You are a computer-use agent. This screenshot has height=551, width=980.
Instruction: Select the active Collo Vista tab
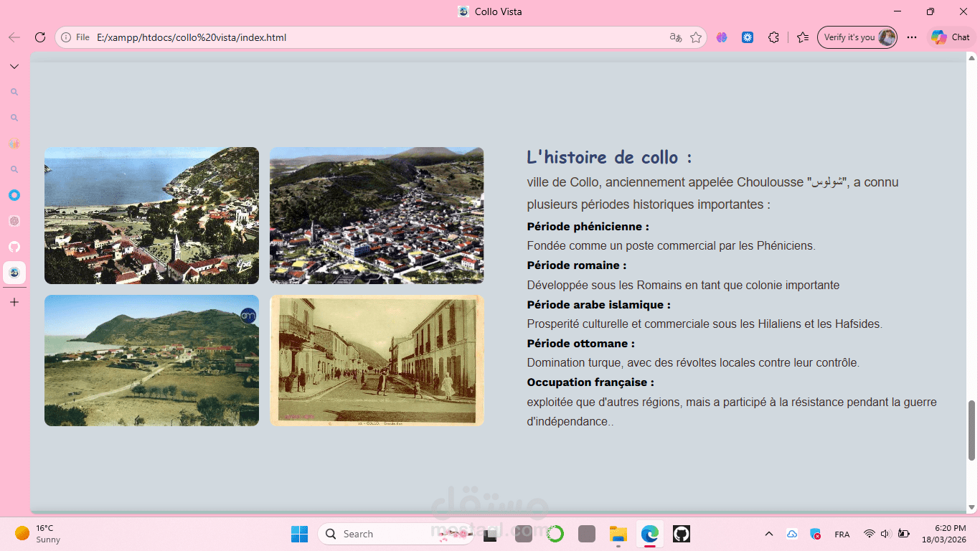pyautogui.click(x=14, y=273)
